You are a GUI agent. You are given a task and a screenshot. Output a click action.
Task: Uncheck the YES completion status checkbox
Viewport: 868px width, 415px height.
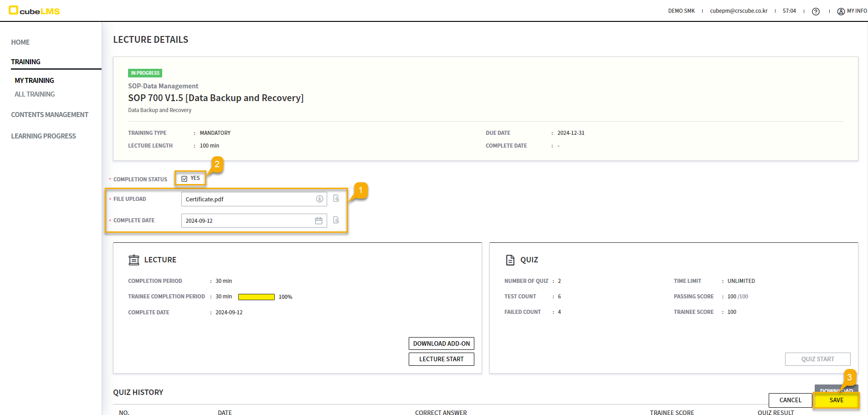click(x=185, y=179)
